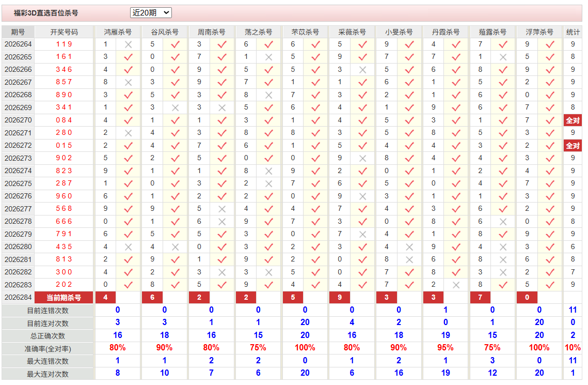Select the X mark in 荡之杀号 for period 2026265
This screenshot has height=385, width=588.
(x=268, y=57)
